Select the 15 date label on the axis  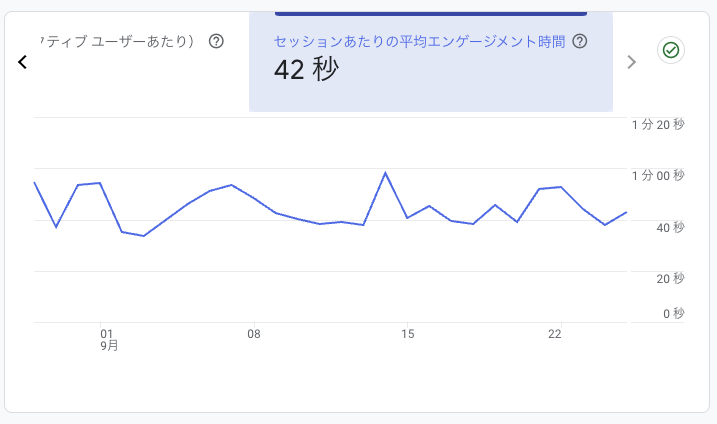coord(407,334)
